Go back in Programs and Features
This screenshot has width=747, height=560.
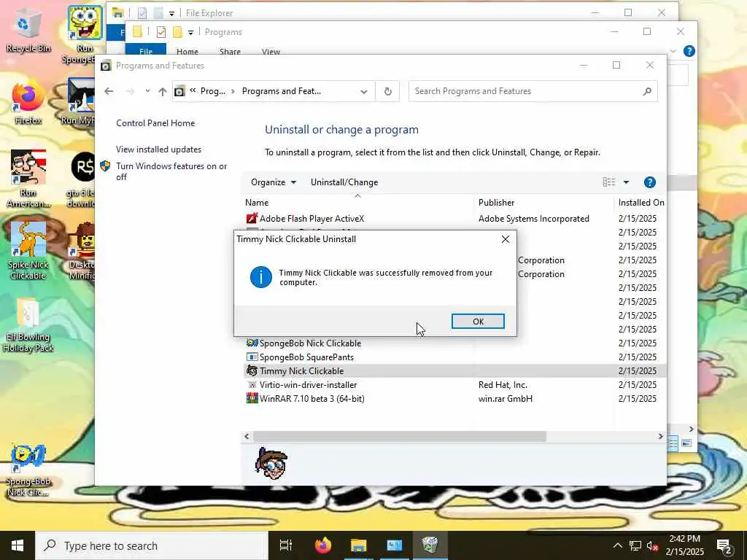tap(109, 91)
